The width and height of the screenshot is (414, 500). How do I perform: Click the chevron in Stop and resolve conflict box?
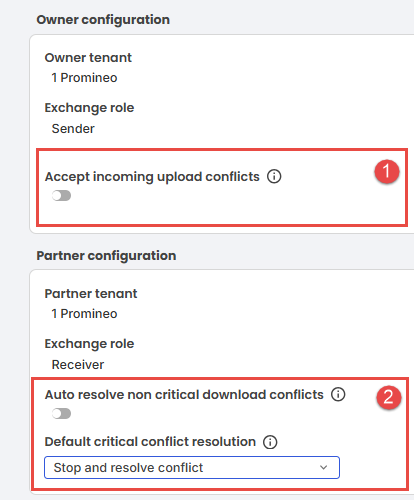[x=323, y=467]
